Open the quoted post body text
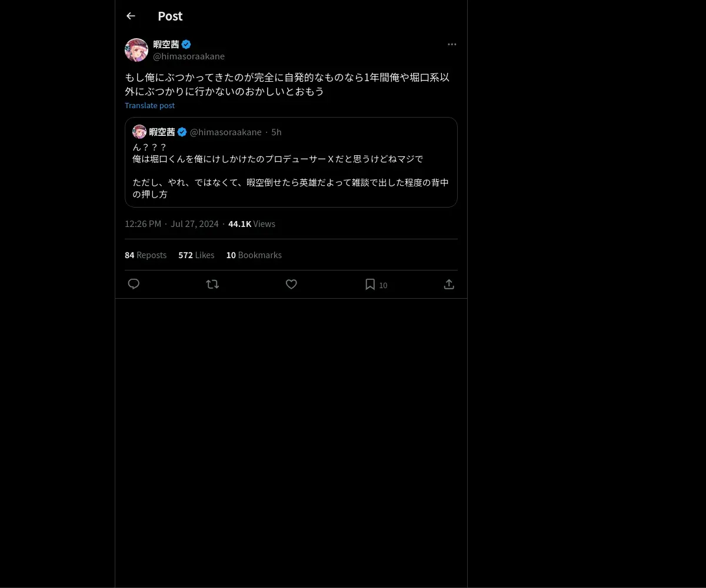The image size is (706, 588). click(291, 171)
